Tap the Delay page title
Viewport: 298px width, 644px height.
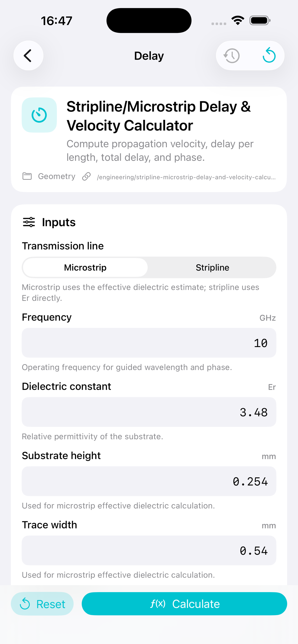149,56
